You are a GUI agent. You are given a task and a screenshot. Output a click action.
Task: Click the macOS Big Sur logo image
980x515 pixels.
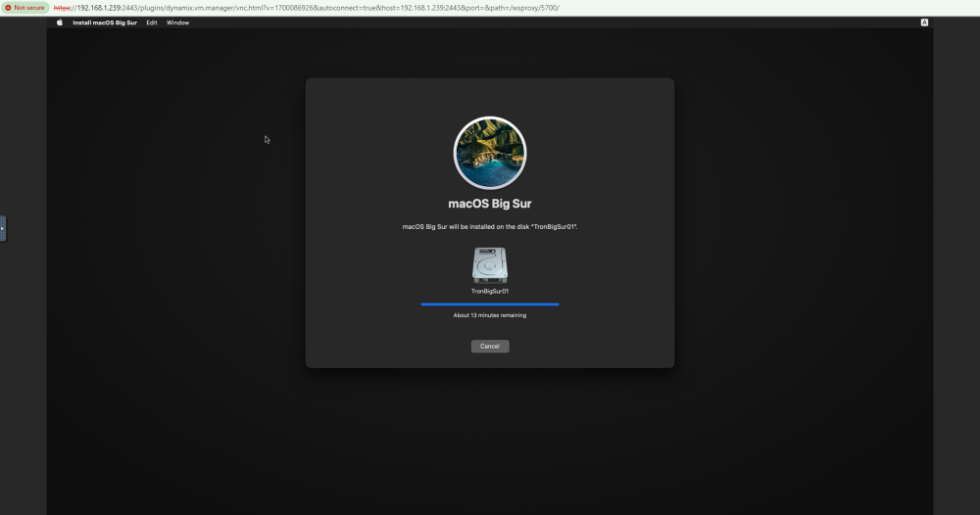pos(490,153)
